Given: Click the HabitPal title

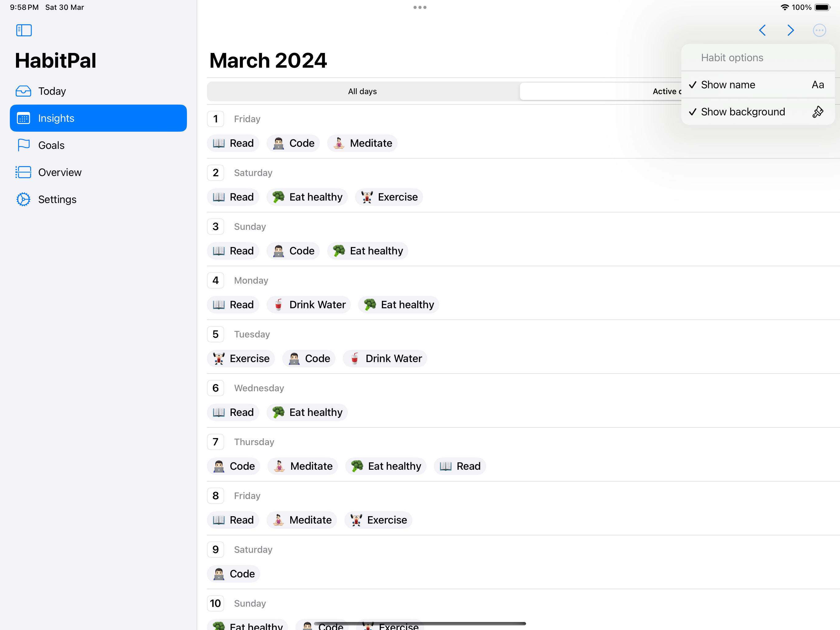Looking at the screenshot, I should point(55,60).
